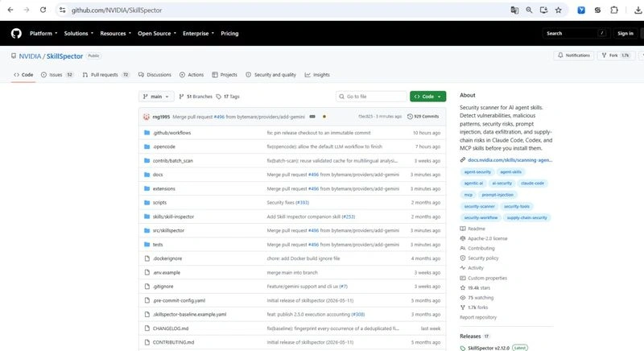Open the .dockerignore file
This screenshot has width=644, height=351.
(x=167, y=258)
